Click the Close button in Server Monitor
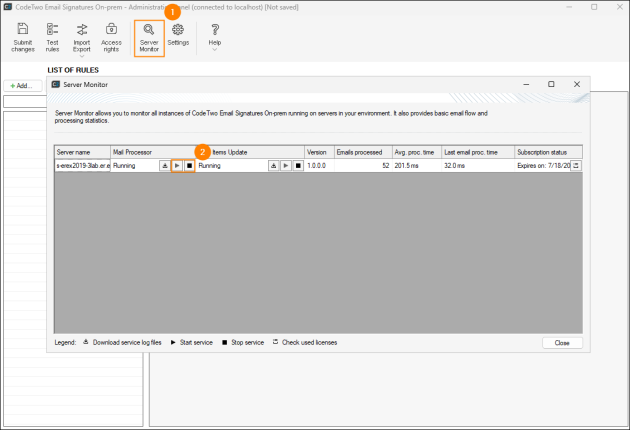The height and width of the screenshot is (430, 630). tap(562, 343)
